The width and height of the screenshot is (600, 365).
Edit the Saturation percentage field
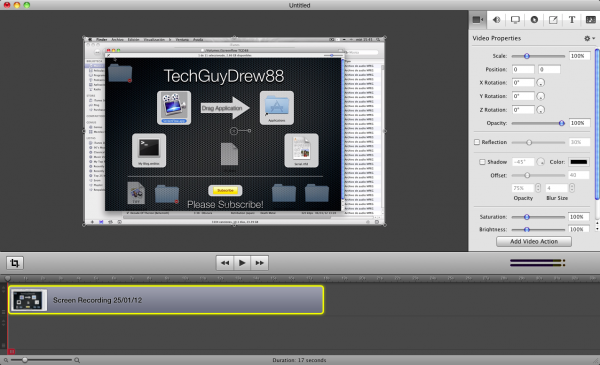578,217
